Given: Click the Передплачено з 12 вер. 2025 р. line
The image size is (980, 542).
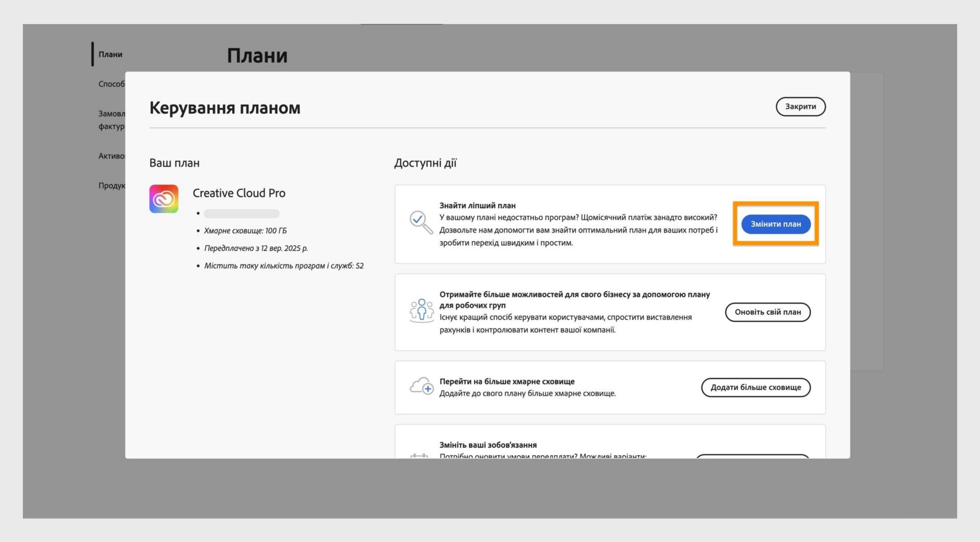Looking at the screenshot, I should [x=256, y=248].
